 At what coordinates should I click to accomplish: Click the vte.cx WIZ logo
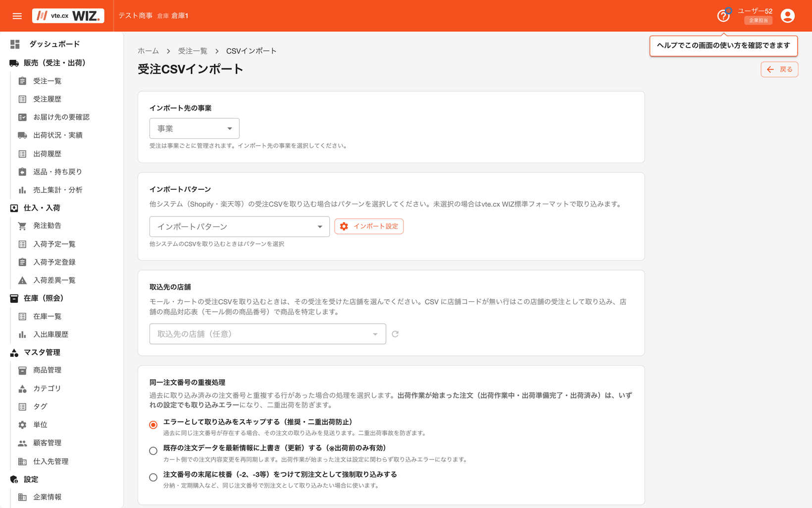(68, 16)
